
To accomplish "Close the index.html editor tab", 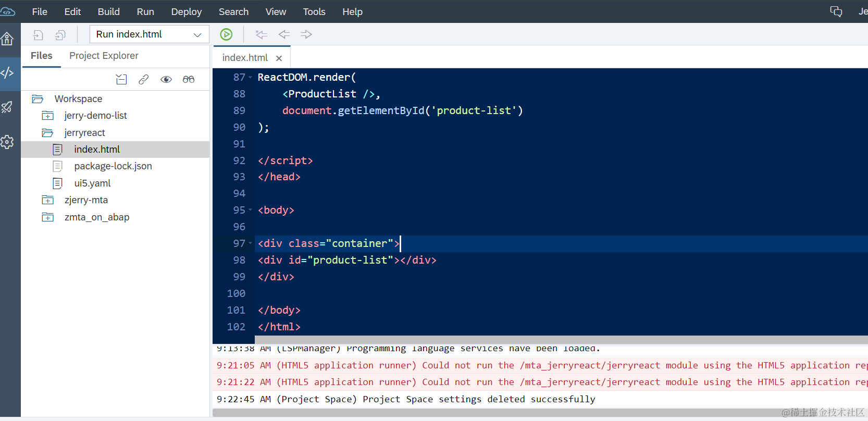I will (x=279, y=58).
